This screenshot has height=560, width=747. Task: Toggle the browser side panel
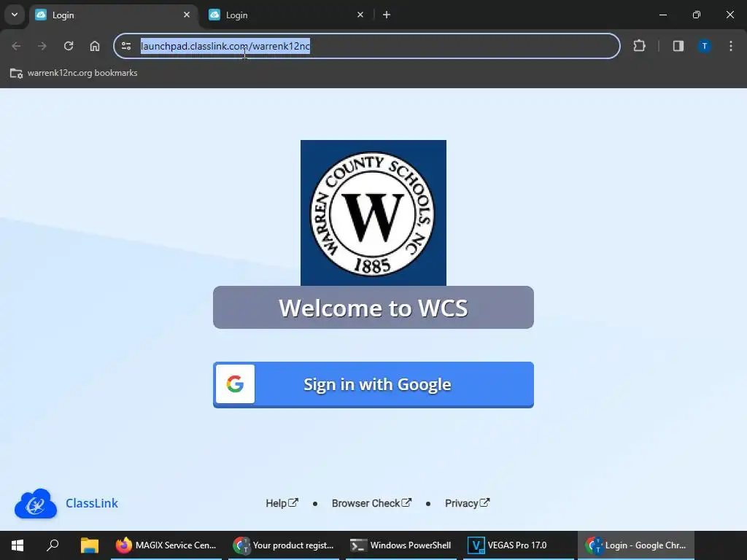pyautogui.click(x=678, y=46)
